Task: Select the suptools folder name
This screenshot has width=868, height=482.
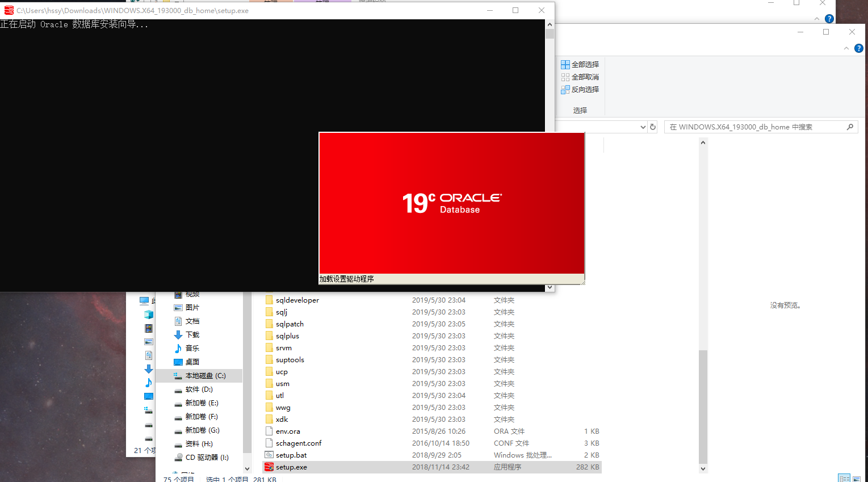Action: pyautogui.click(x=290, y=360)
